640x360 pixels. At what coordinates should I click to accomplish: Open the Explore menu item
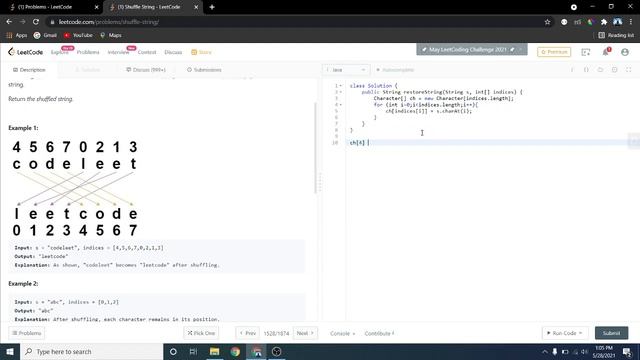point(60,52)
